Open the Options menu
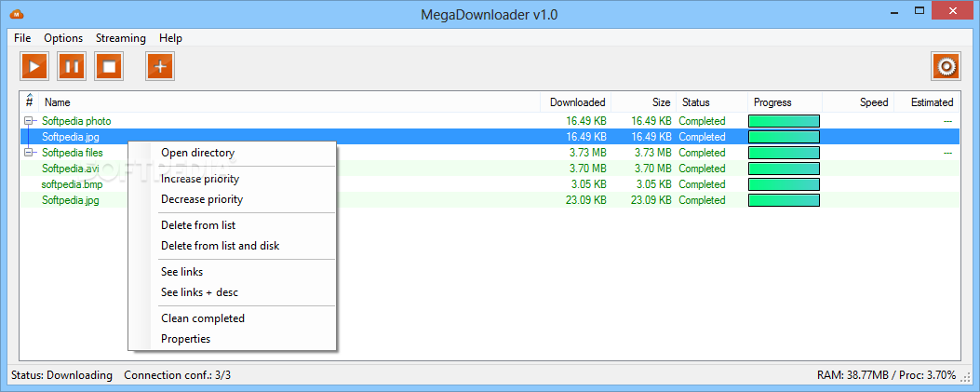Image resolution: width=980 pixels, height=392 pixels. click(x=63, y=38)
